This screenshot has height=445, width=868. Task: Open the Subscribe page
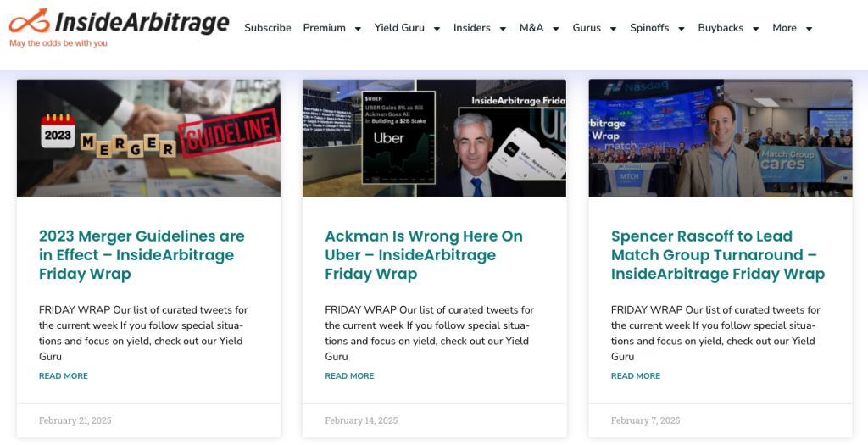[x=267, y=28]
